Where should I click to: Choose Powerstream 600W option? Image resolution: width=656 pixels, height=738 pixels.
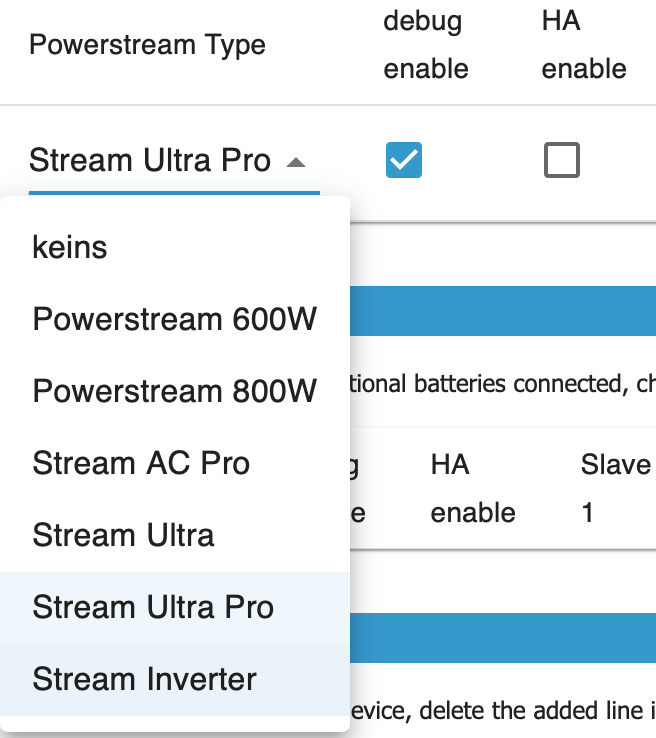click(x=174, y=319)
